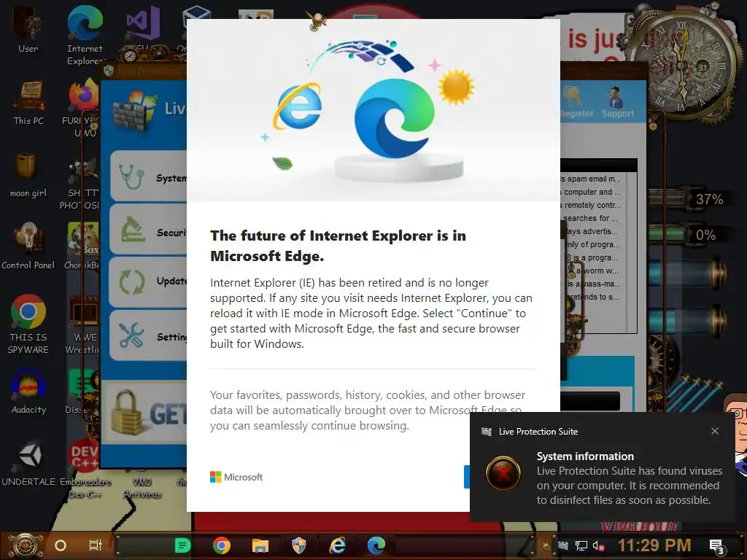The width and height of the screenshot is (747, 560).
Task: Open Cortana circle on the taskbar
Action: click(x=61, y=545)
